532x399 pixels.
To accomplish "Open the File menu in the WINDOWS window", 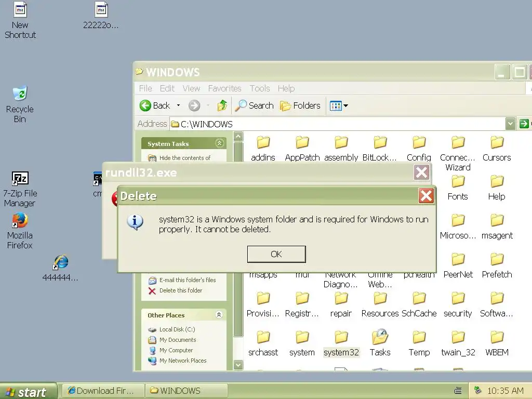I will pos(145,88).
